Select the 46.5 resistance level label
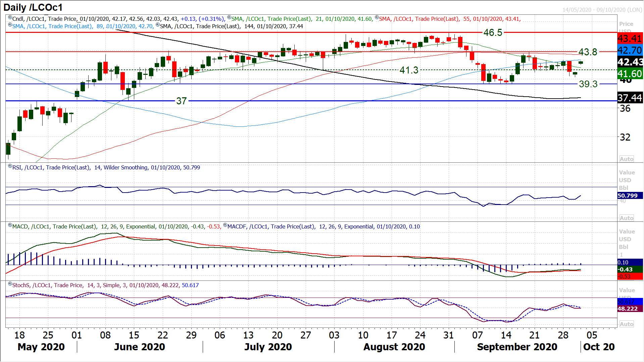644x362 pixels. tap(493, 33)
